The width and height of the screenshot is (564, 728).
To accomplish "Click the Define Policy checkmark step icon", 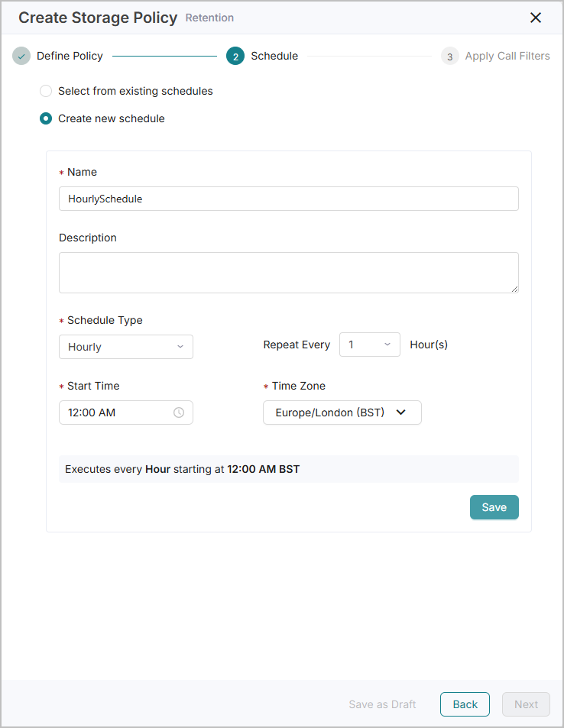I will (x=21, y=57).
